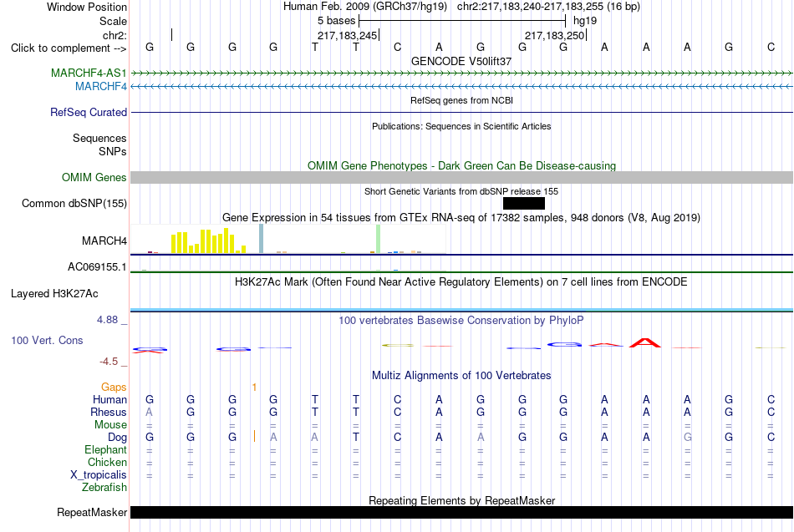794x532 pixels.
Task: Click the X_tropicalis alignment row label
Action: (x=99, y=475)
